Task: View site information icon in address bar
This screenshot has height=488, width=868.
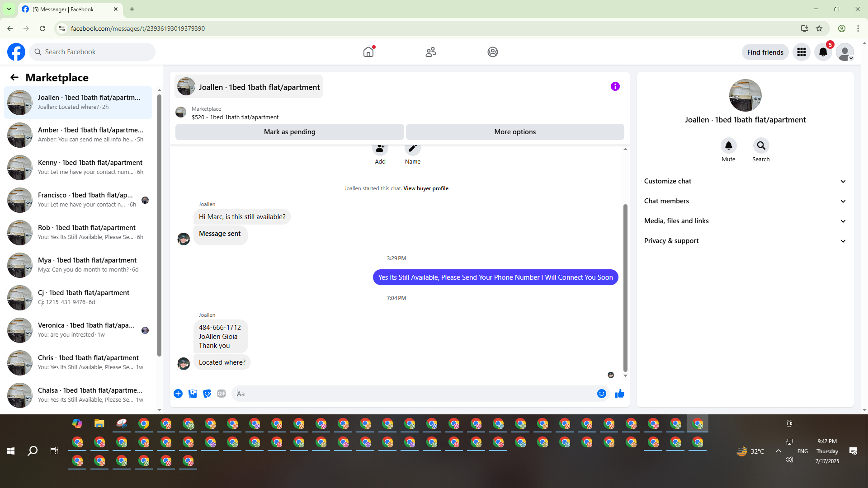Action: click(x=62, y=28)
